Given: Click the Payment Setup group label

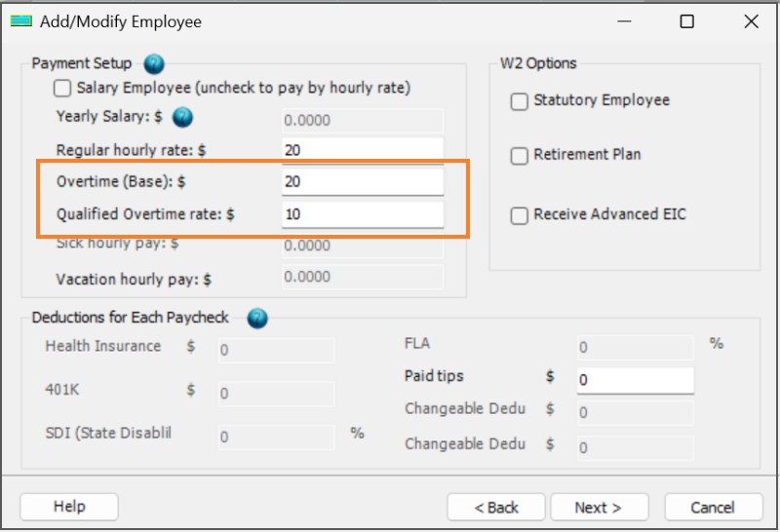Looking at the screenshot, I should pyautogui.click(x=82, y=63).
